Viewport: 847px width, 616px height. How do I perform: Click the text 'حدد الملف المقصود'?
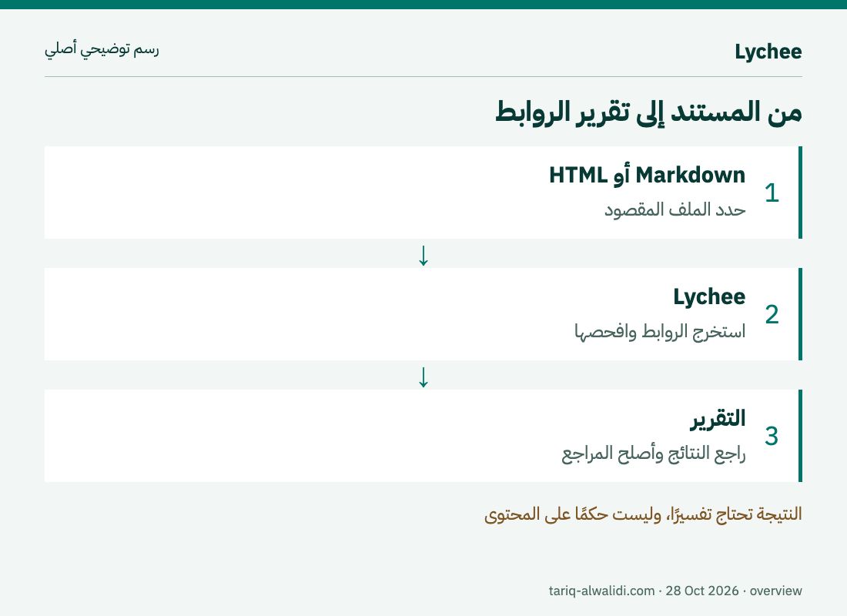pos(675,209)
